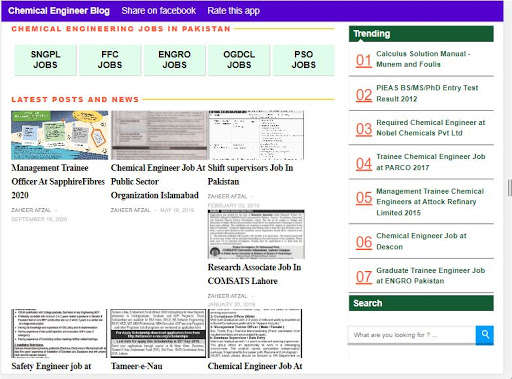
Task: Click the page vertical scrollbar handle
Action: pyautogui.click(x=509, y=188)
